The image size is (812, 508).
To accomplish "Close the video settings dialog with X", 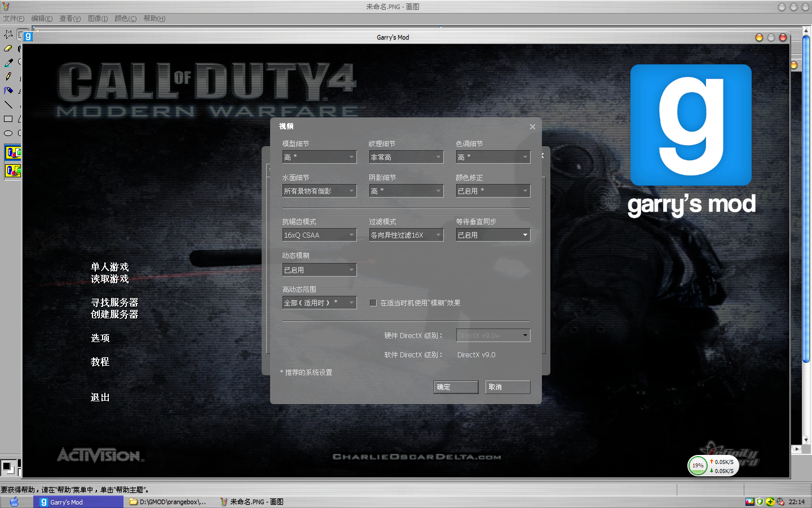I will (x=532, y=127).
